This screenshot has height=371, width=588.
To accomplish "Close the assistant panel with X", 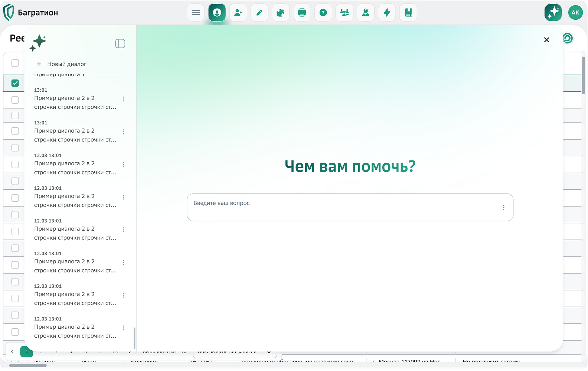I will [x=546, y=40].
